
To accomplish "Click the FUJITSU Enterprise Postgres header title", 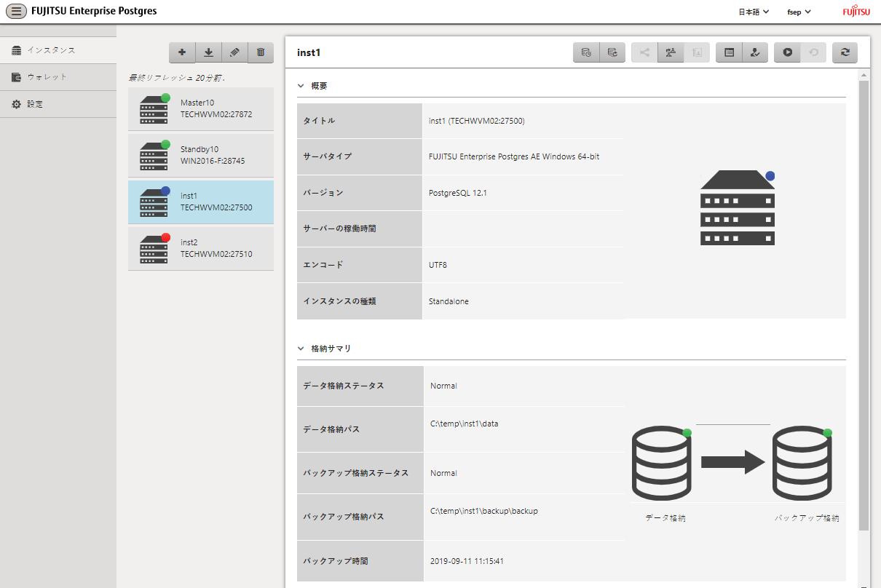I will tap(94, 12).
